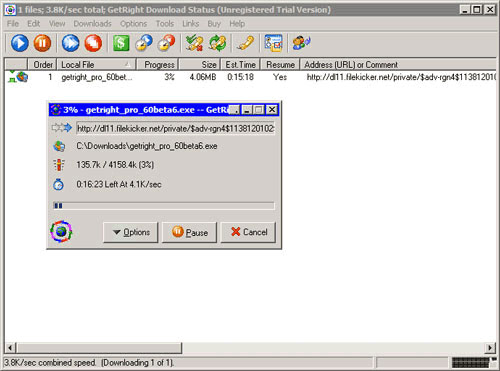Click the red Stop All downloads icon
The width and height of the screenshot is (500, 371).
(x=93, y=43)
